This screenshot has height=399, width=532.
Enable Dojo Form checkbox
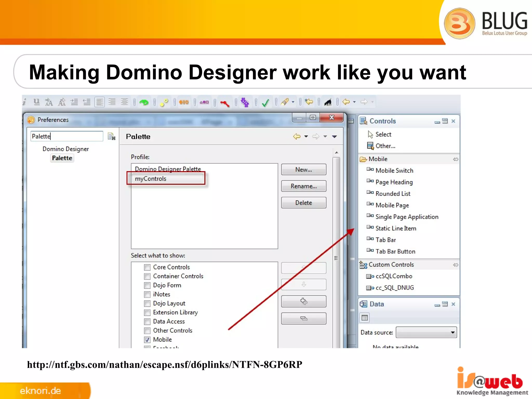point(147,285)
